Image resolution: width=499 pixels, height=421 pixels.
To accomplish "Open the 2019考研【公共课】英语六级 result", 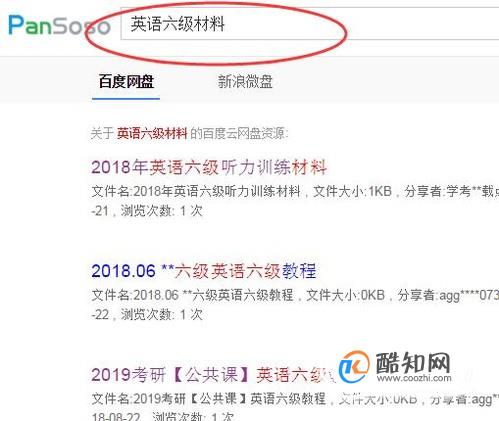I will tap(213, 374).
